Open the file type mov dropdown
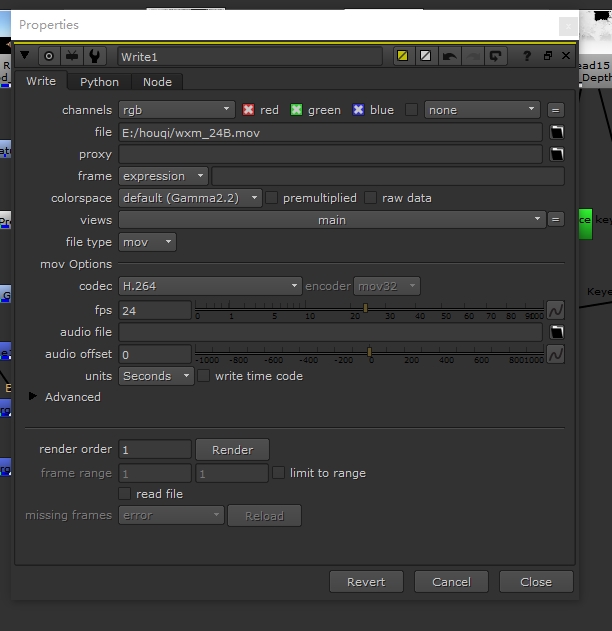612x631 pixels. (x=147, y=242)
